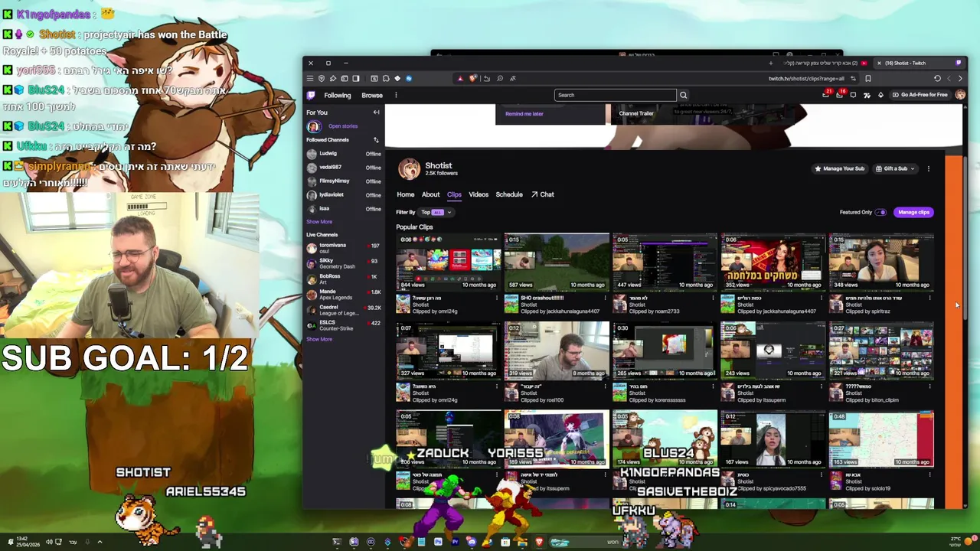Show more followed channels
The width and height of the screenshot is (980, 551).
tap(319, 222)
